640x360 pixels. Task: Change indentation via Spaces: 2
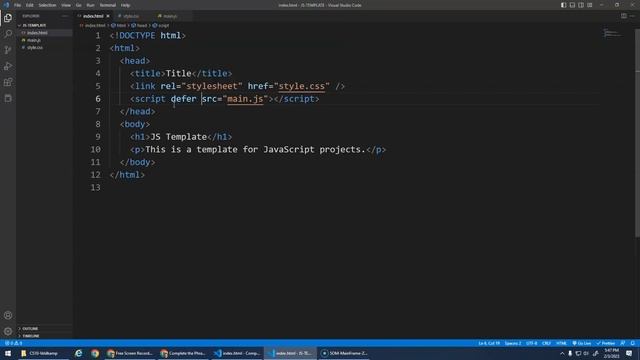513,343
